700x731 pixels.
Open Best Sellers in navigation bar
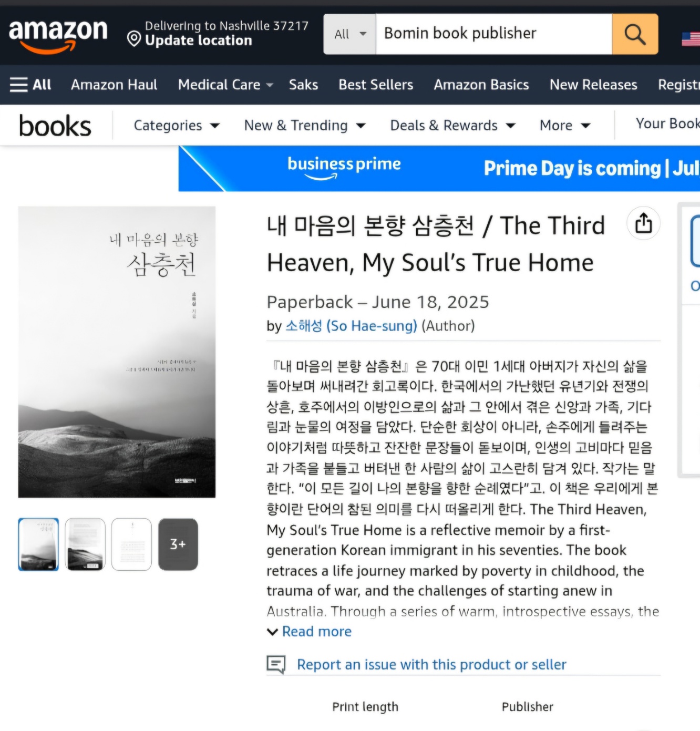point(376,85)
